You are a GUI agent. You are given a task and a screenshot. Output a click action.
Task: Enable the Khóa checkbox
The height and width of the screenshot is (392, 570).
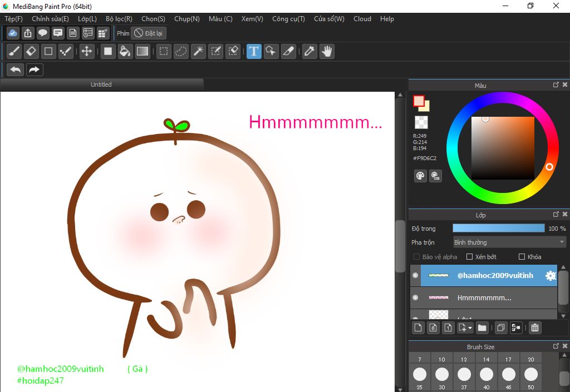(522, 257)
